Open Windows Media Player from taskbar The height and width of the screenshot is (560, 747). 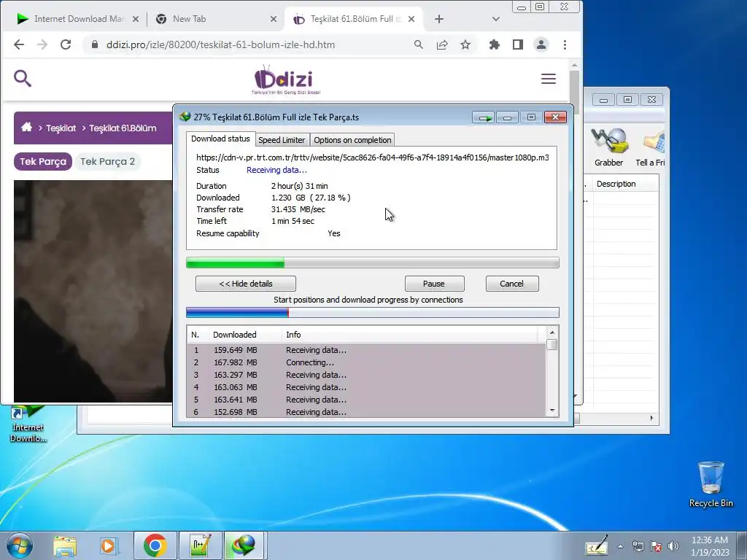[109, 545]
